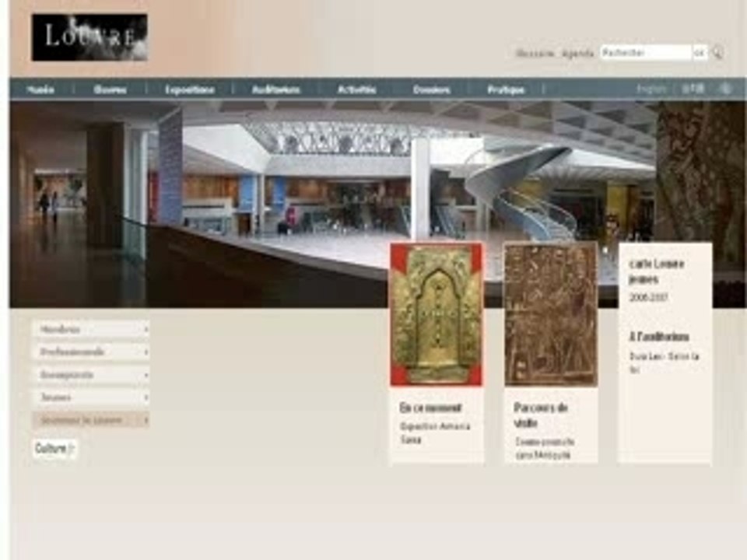The width and height of the screenshot is (747, 560).
Task: Click the 2006-2007 text
Action: click(x=648, y=298)
